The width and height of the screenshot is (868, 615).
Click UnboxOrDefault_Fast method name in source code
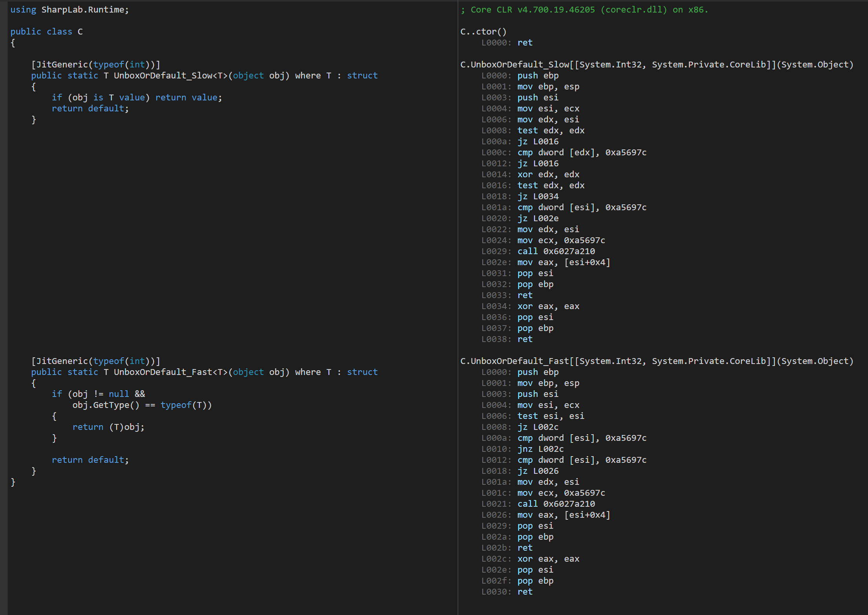pyautogui.click(x=162, y=372)
